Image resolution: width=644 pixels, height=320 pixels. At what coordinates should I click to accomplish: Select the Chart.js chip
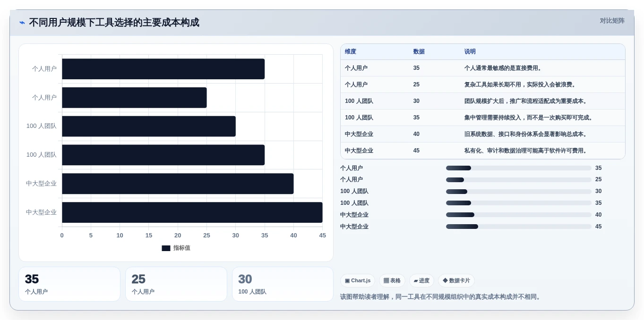point(358,281)
